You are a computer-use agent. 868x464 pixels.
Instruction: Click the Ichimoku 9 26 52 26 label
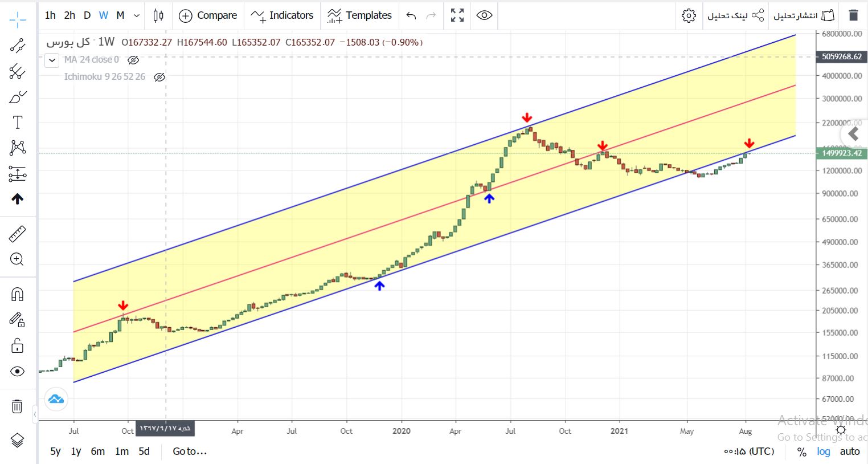point(105,77)
